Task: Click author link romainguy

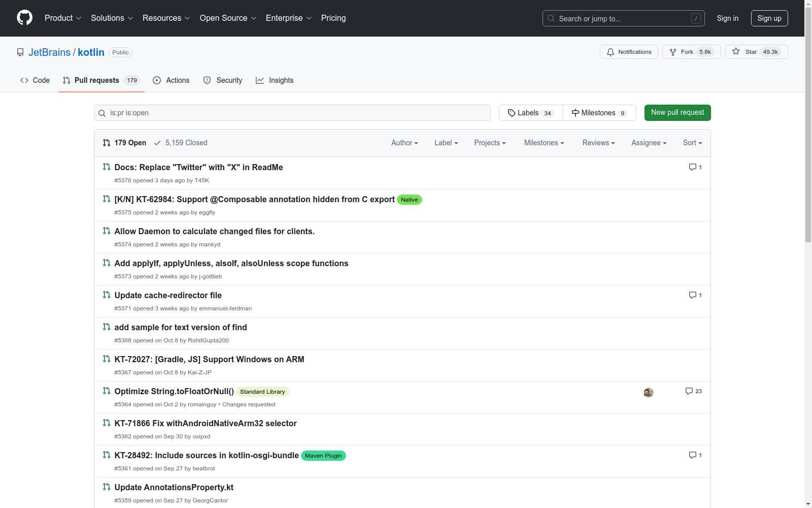Action: (x=202, y=404)
